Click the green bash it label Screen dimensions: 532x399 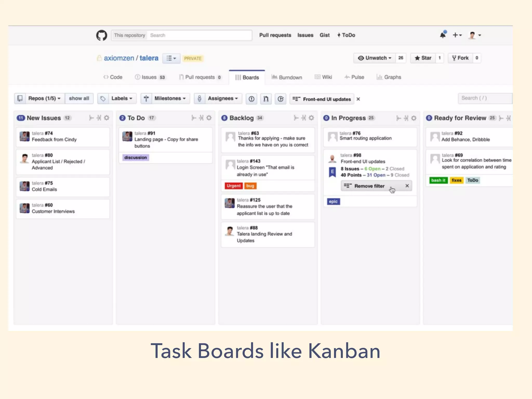pyautogui.click(x=438, y=180)
